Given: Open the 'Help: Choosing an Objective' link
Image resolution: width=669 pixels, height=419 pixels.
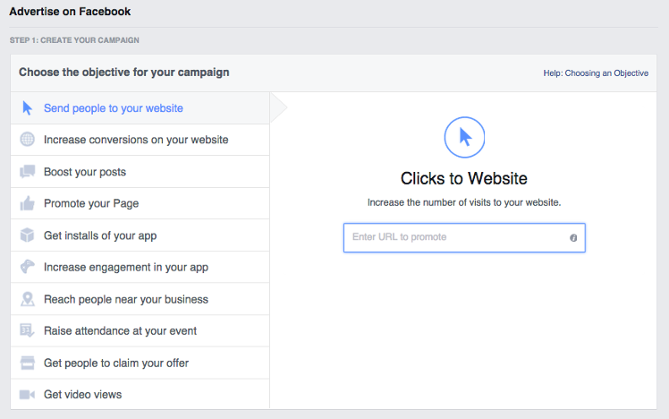Looking at the screenshot, I should (596, 73).
